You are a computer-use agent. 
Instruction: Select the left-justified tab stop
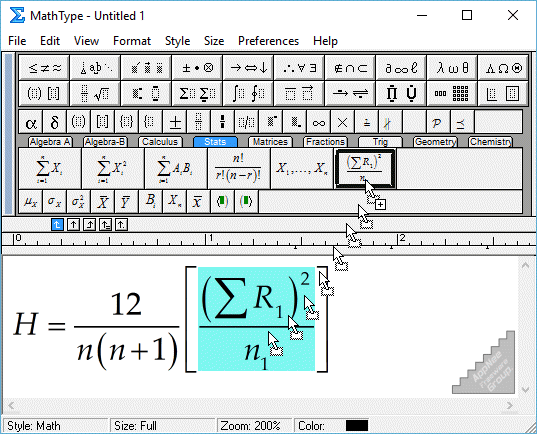click(x=57, y=225)
